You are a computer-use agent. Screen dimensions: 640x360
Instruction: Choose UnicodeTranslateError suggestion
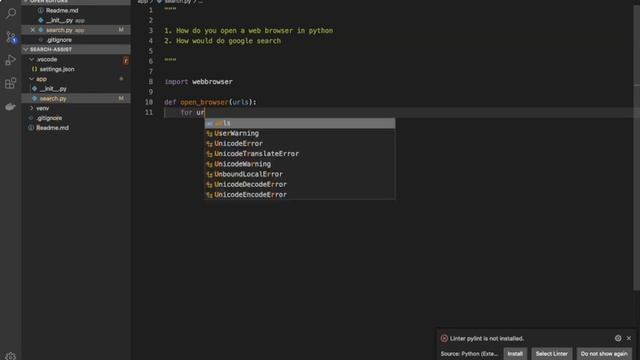tap(300, 154)
